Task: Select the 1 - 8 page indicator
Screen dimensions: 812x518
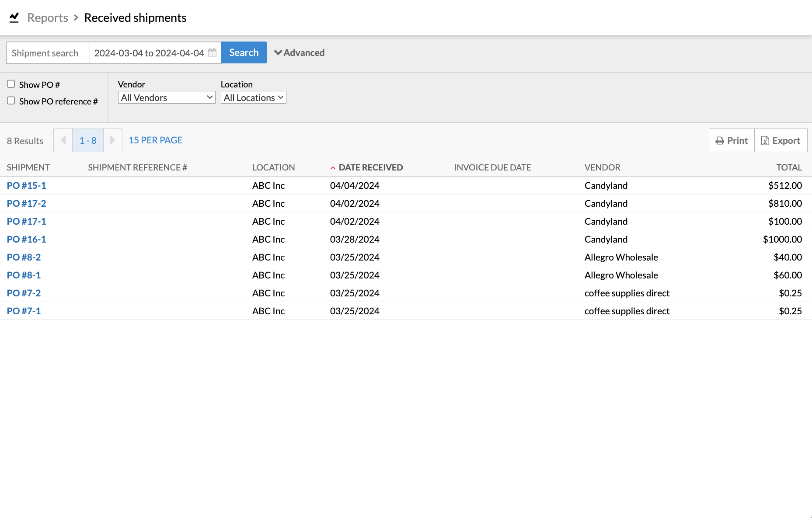Action: tap(88, 140)
